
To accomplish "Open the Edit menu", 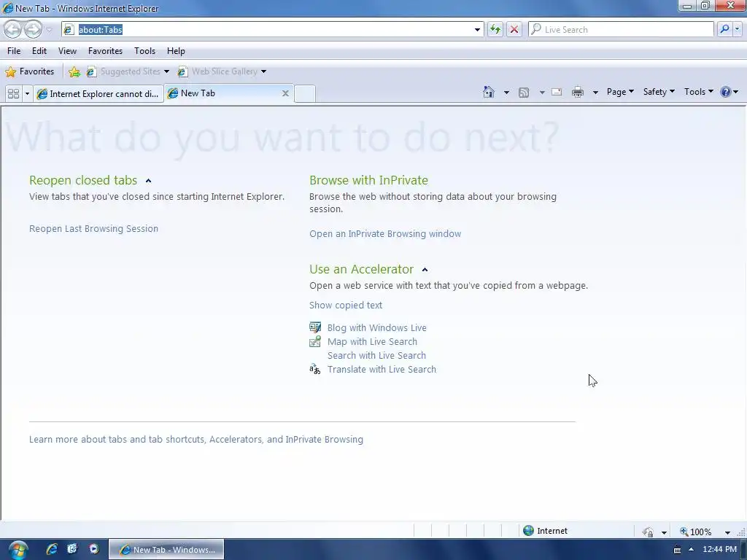I will click(x=39, y=51).
